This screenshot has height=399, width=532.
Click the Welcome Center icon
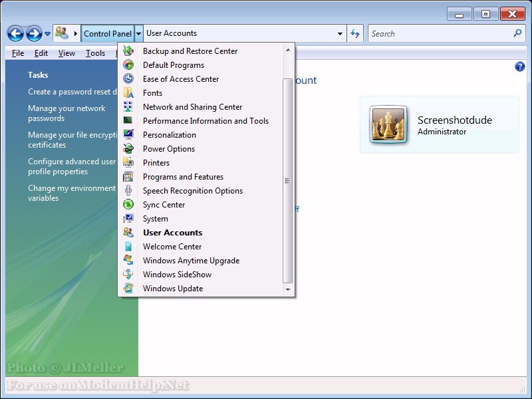pyautogui.click(x=128, y=246)
